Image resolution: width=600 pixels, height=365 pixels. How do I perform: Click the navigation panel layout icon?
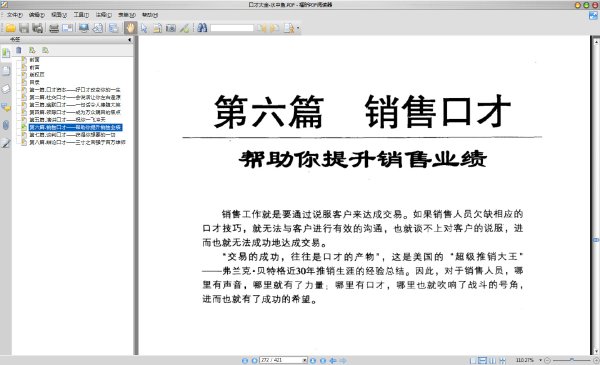coord(114,28)
